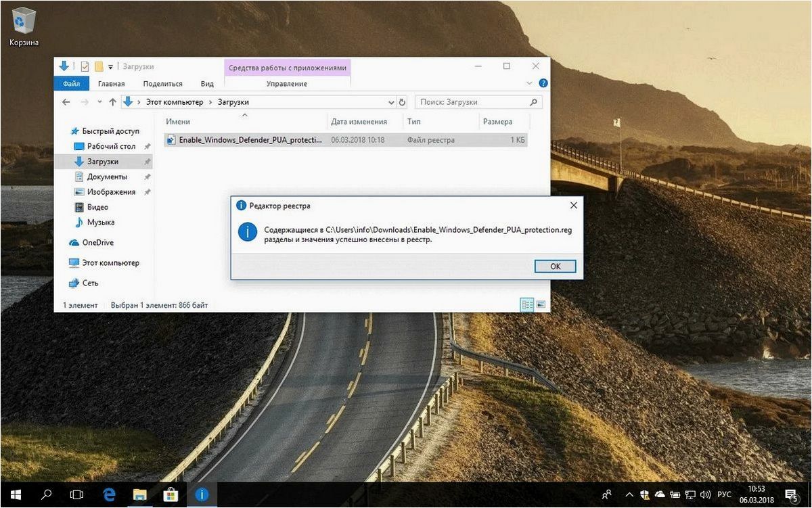This screenshot has height=508, width=812.
Task: Click File Explorer on the taskbar
Action: click(140, 494)
